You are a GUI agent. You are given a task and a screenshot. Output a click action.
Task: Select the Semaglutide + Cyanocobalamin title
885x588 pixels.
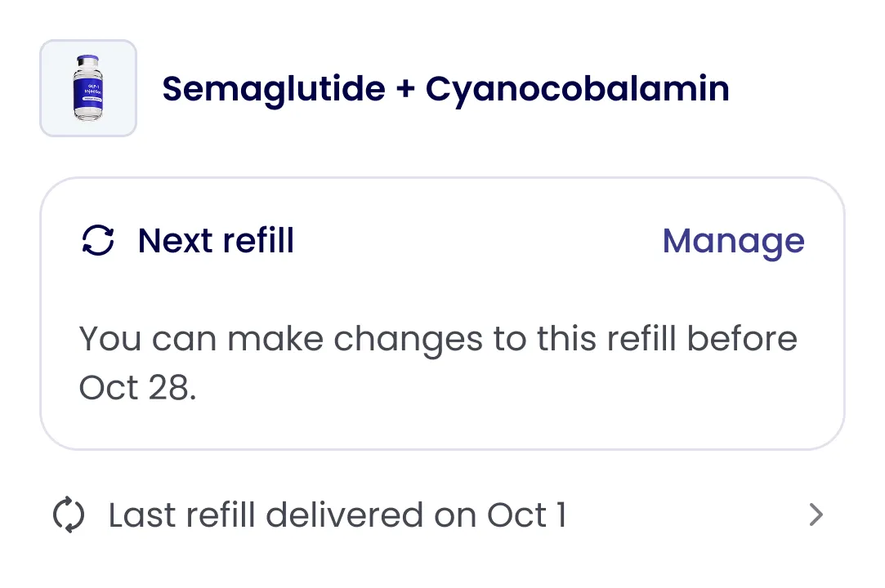tap(445, 89)
